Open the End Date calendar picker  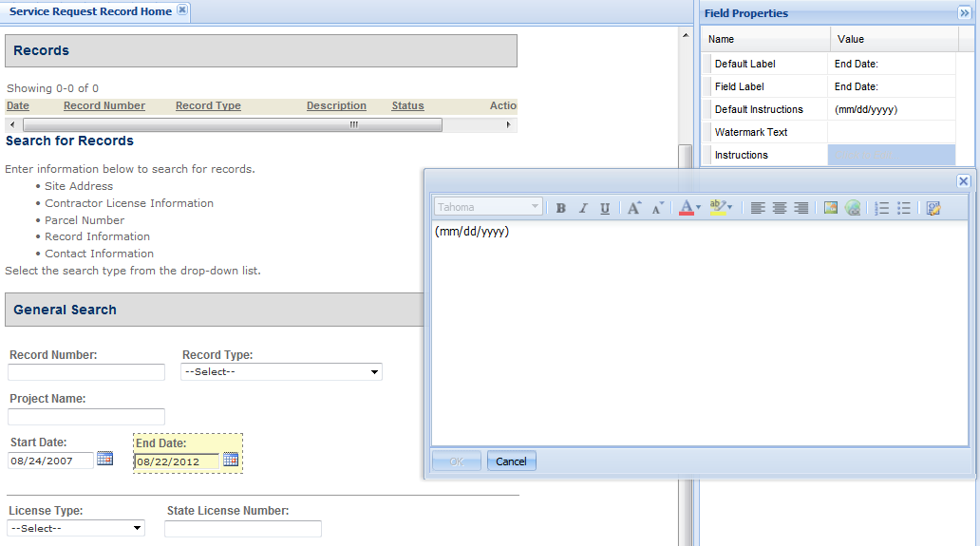coord(231,460)
